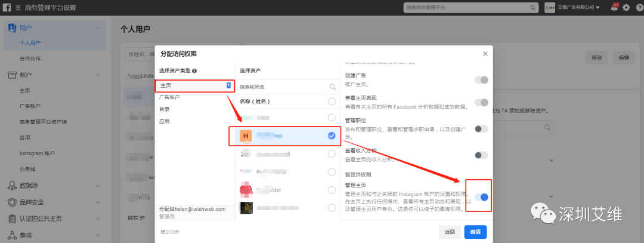Open 合作伙伴 in sidebar
This screenshot has height=243, width=644.
30,59
